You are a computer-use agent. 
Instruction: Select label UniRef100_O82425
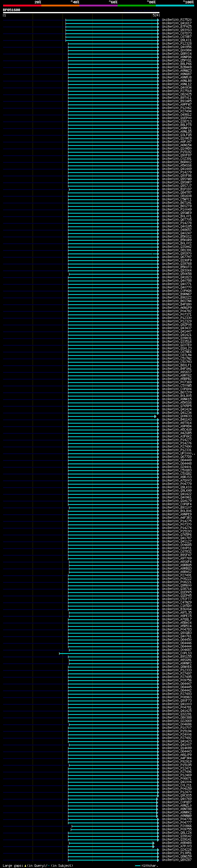pos(176,94)
